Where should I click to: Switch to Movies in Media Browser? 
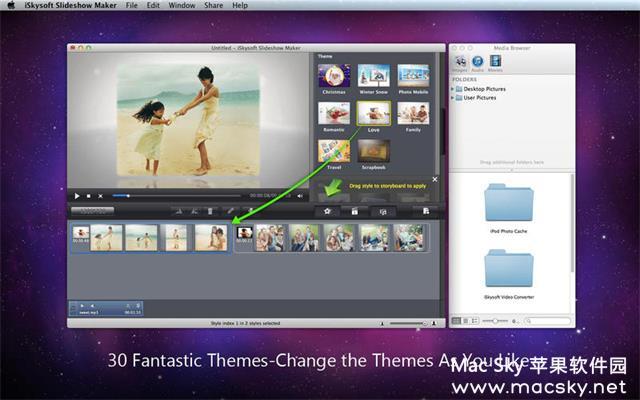(495, 64)
